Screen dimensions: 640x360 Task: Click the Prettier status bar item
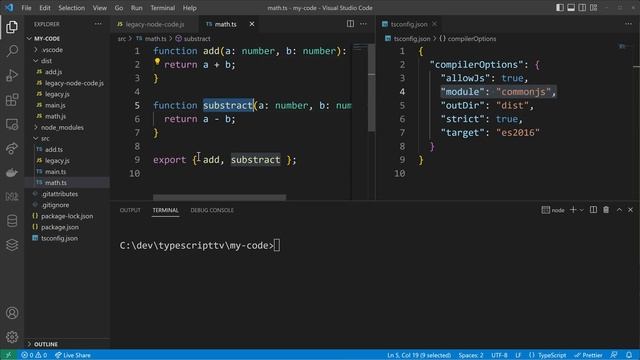click(x=588, y=355)
